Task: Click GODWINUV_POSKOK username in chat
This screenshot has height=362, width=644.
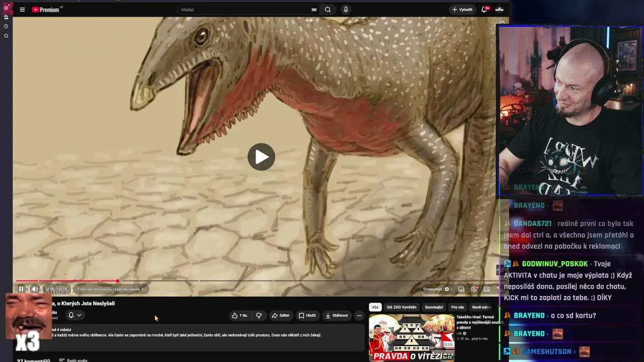Action: point(554,264)
